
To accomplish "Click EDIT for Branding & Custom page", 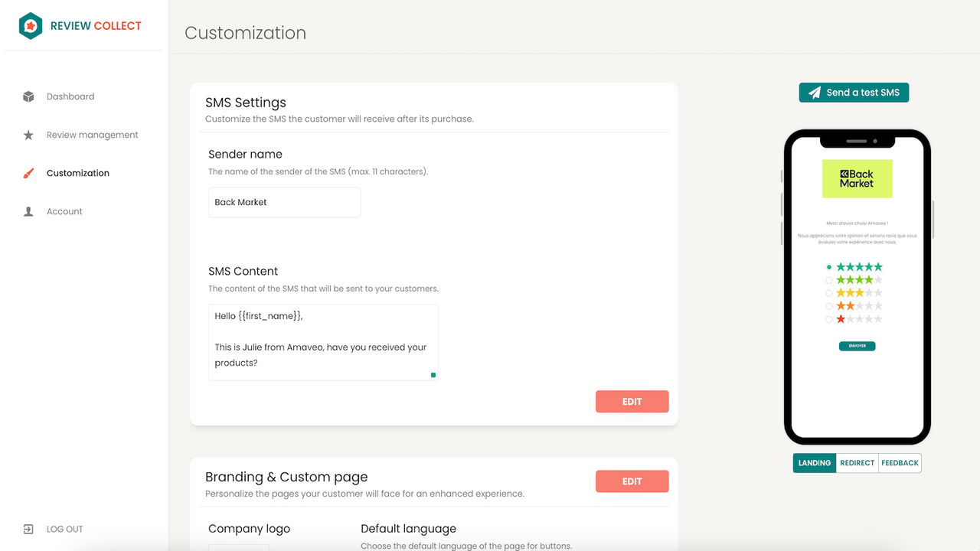I will 632,481.
